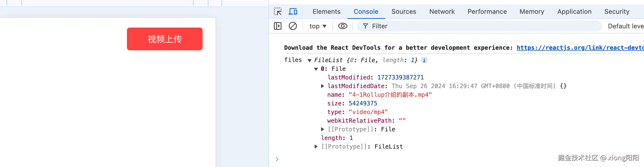Expand the [[Prototype]]: FileList node

pyautogui.click(x=316, y=146)
